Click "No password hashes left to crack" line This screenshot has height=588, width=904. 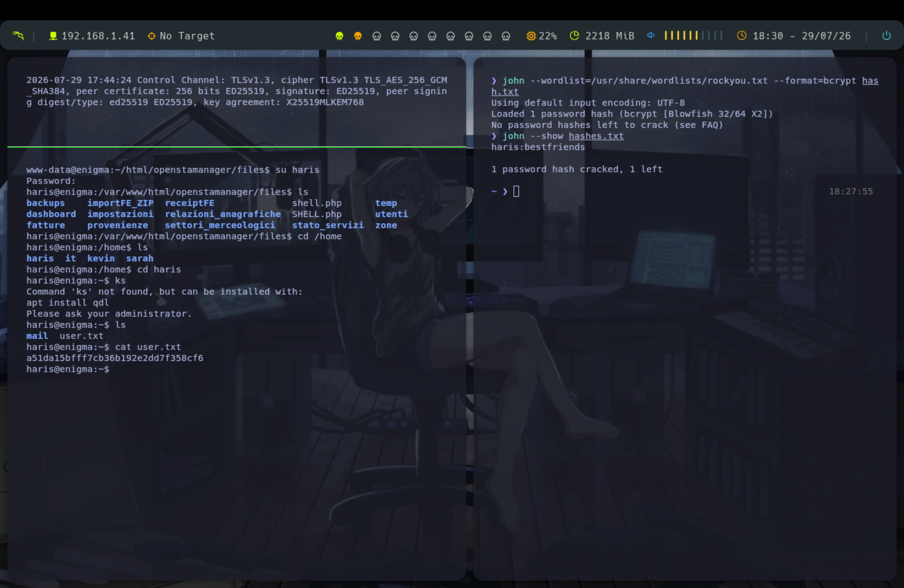(607, 125)
